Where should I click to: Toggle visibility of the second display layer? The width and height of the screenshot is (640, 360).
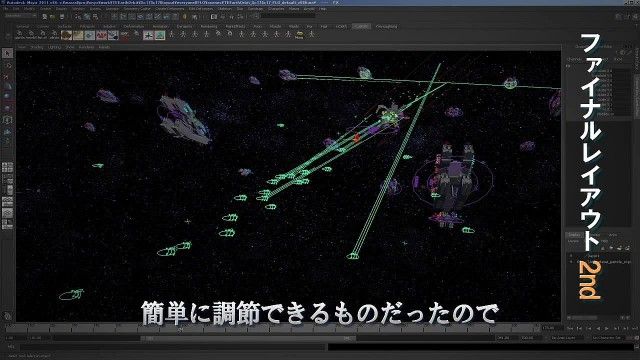pyautogui.click(x=571, y=262)
